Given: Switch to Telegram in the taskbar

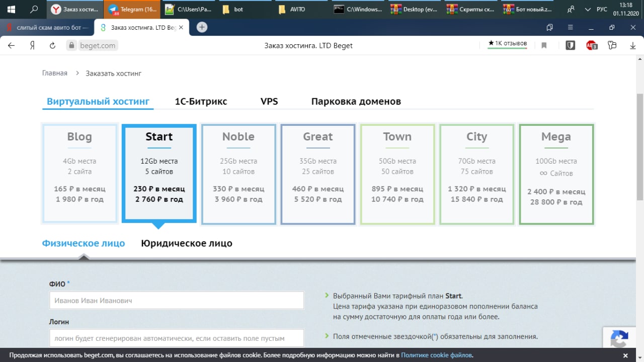Looking at the screenshot, I should tap(132, 9).
